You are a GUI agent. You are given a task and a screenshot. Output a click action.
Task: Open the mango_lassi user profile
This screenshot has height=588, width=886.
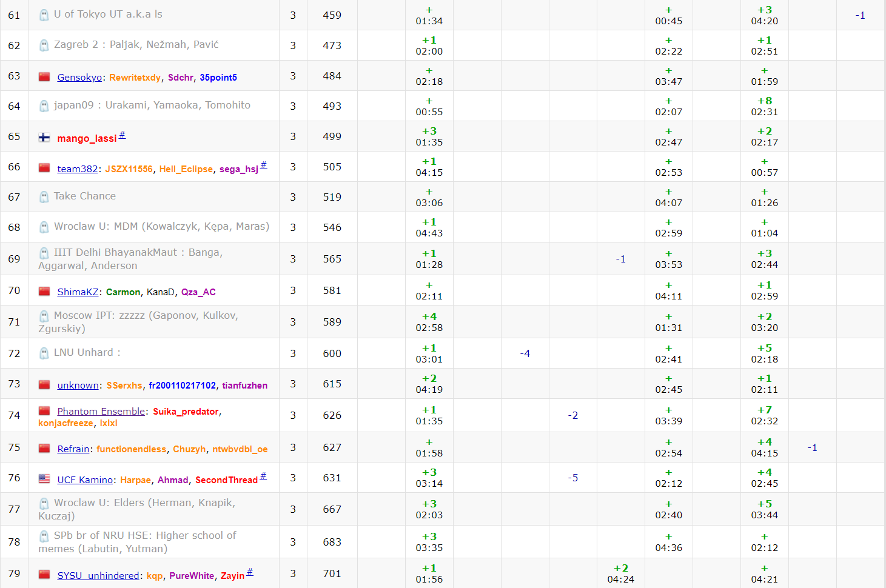(87, 138)
